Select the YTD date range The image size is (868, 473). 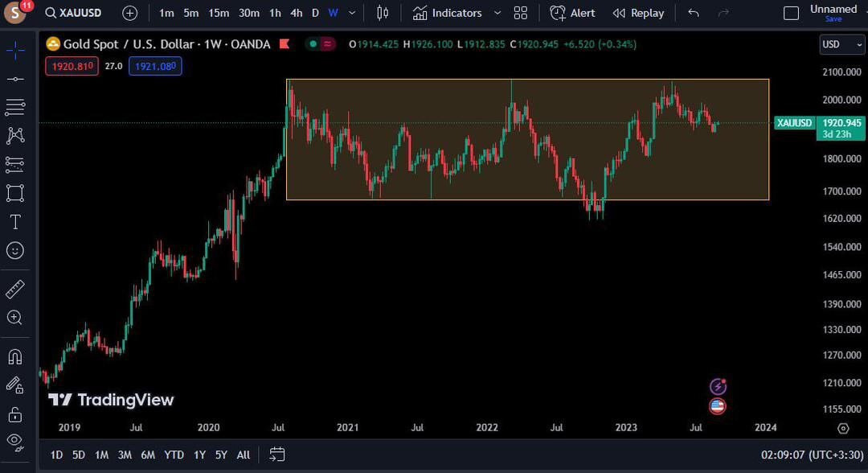[x=174, y=454]
